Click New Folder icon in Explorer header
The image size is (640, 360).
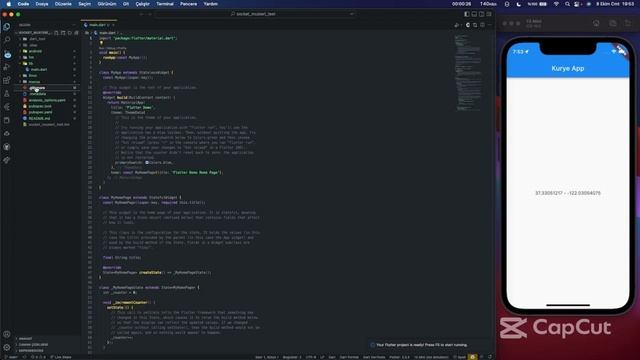(x=63, y=33)
